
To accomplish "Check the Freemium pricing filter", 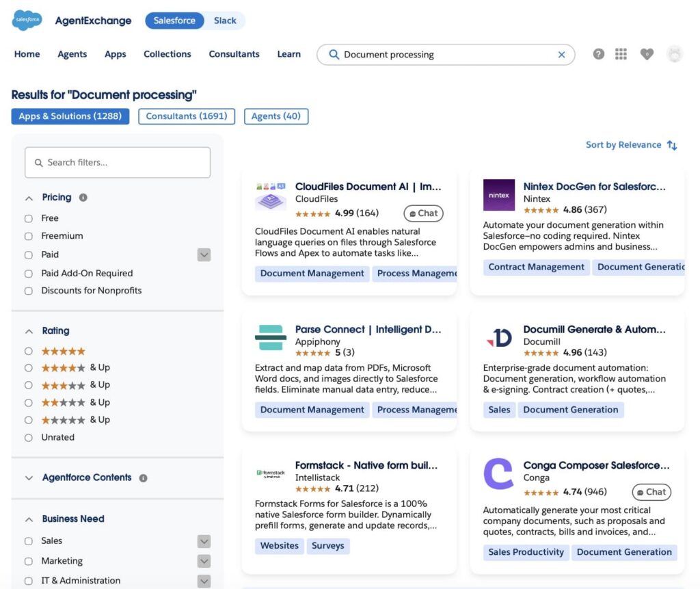I will click(x=29, y=237).
